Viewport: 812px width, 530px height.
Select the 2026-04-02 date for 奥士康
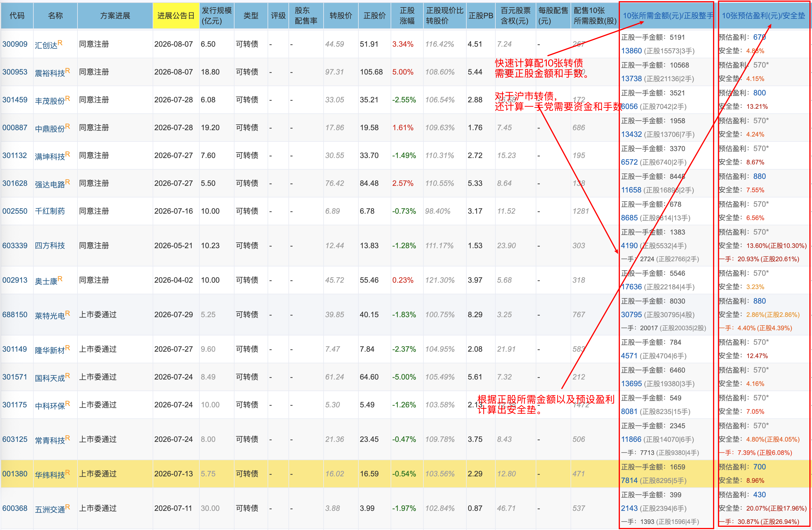click(x=174, y=280)
